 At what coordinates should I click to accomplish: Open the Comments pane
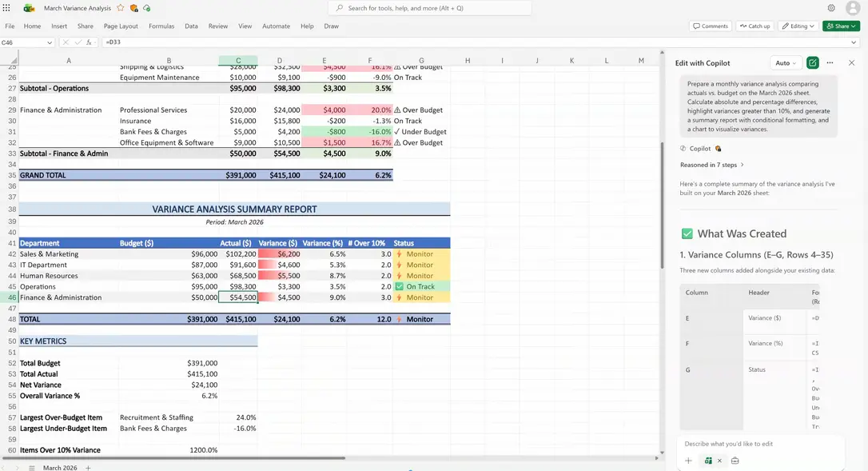[711, 26]
